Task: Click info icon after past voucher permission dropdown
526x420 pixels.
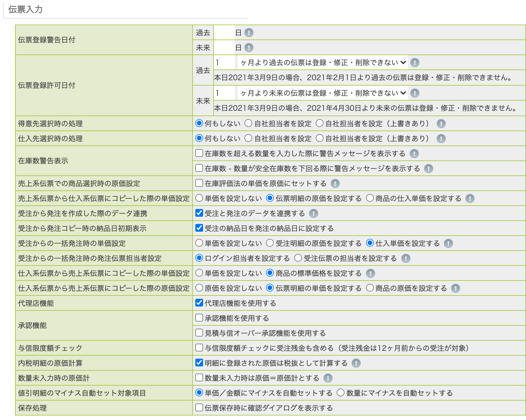Action: [415, 63]
